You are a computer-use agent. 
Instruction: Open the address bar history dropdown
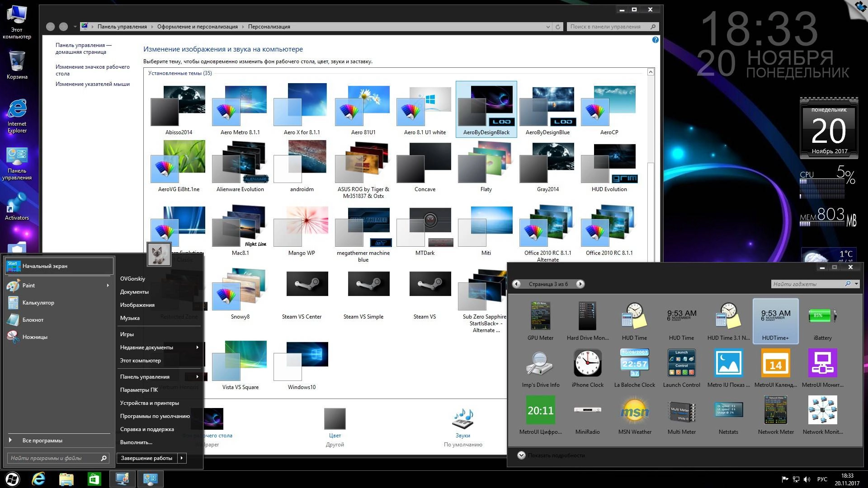[547, 26]
